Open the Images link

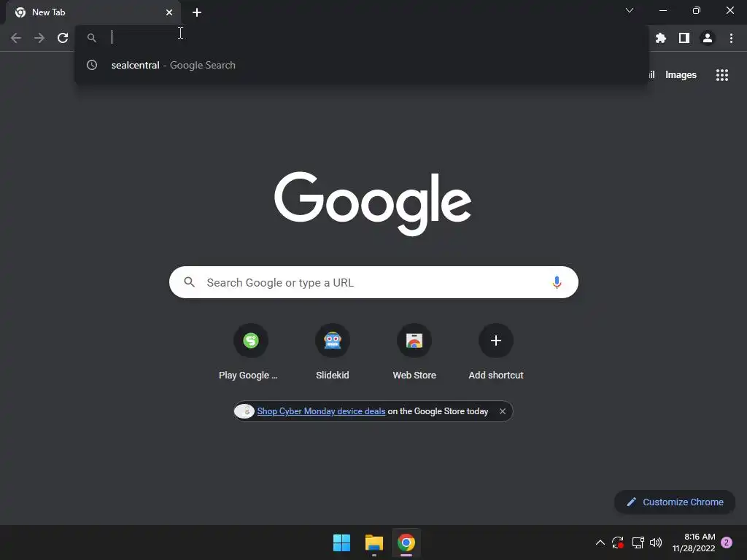pyautogui.click(x=681, y=75)
